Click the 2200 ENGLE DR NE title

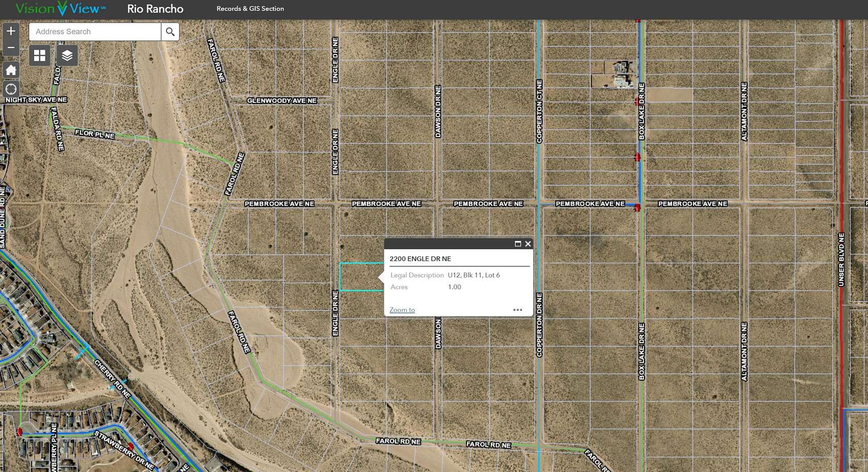(421, 258)
